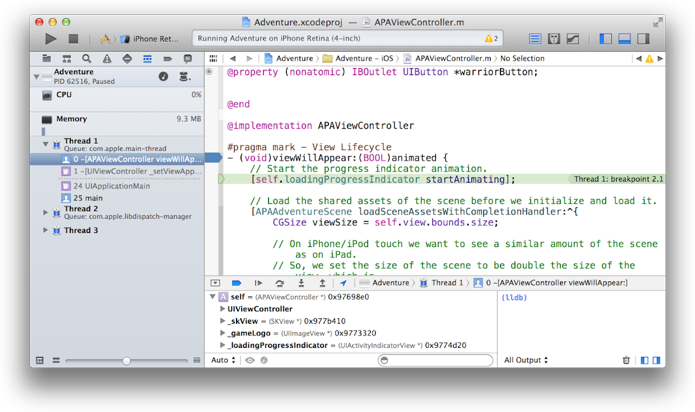Click the Simulate location arrow icon
The width and height of the screenshot is (695, 412).
[344, 283]
